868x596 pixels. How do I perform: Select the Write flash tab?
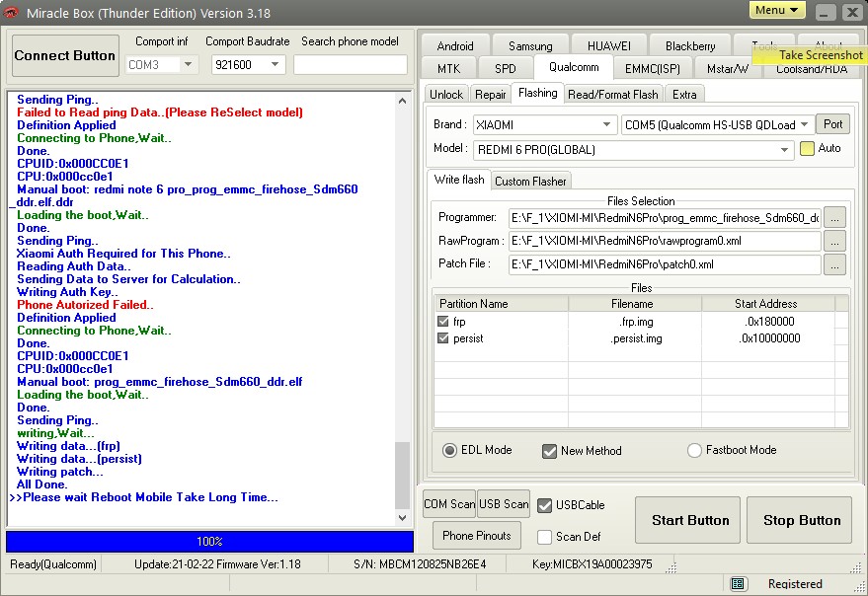pyautogui.click(x=459, y=180)
